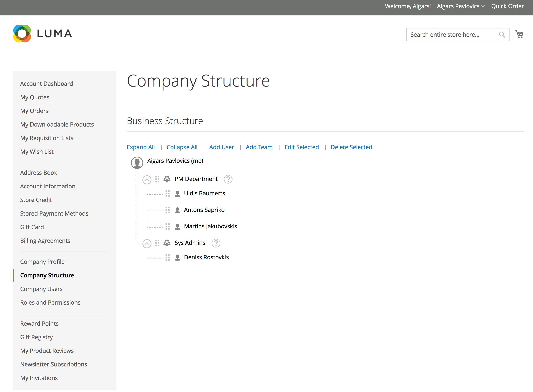Go to Roles and Permissions page
This screenshot has width=533, height=392.
click(x=50, y=302)
